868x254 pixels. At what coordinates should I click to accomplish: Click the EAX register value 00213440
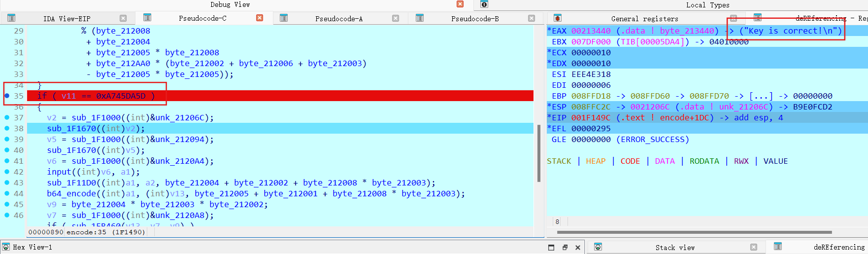pyautogui.click(x=591, y=31)
